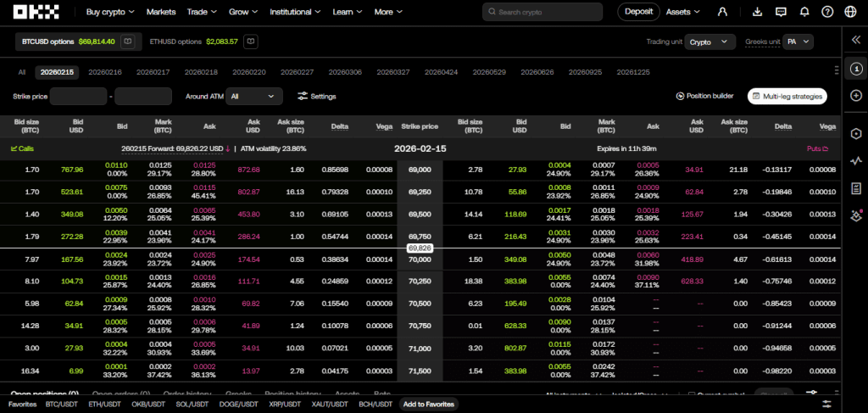The image size is (868, 413).
Task: Open DOGE/USDT favorite link
Action: 238,405
